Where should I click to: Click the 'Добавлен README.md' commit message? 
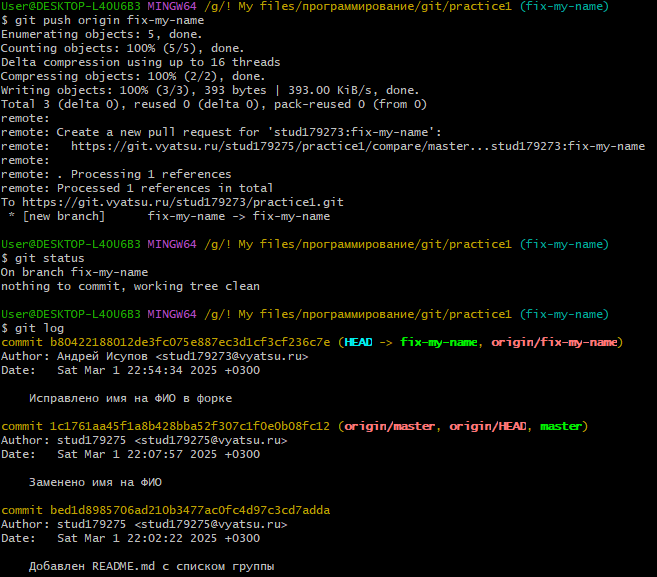pos(150,566)
